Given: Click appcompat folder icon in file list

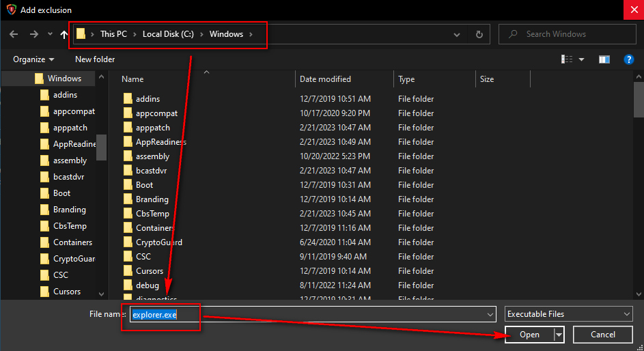Looking at the screenshot, I should pos(128,113).
